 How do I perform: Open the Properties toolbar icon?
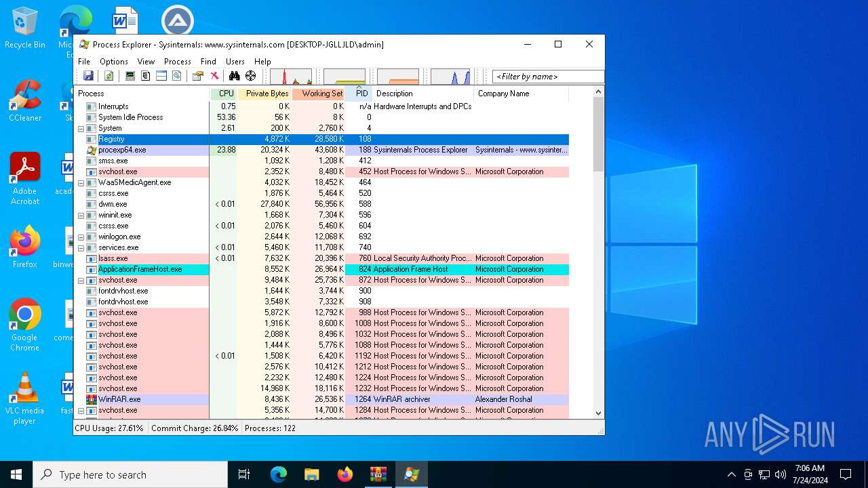coord(197,76)
